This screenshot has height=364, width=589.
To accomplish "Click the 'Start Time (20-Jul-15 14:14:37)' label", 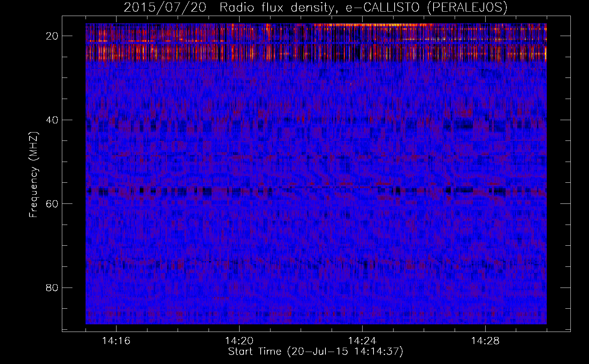I will 316,352.
